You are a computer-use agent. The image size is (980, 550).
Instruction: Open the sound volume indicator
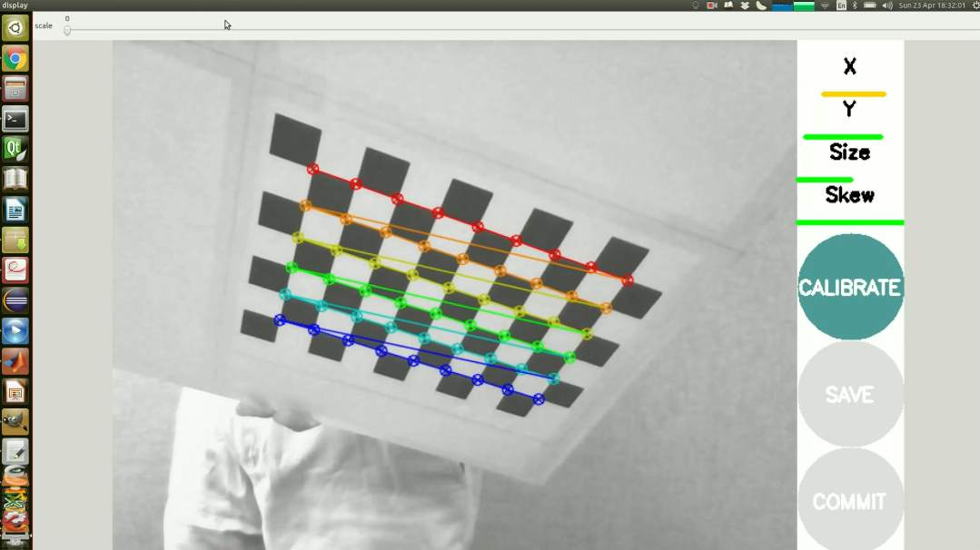pos(887,5)
